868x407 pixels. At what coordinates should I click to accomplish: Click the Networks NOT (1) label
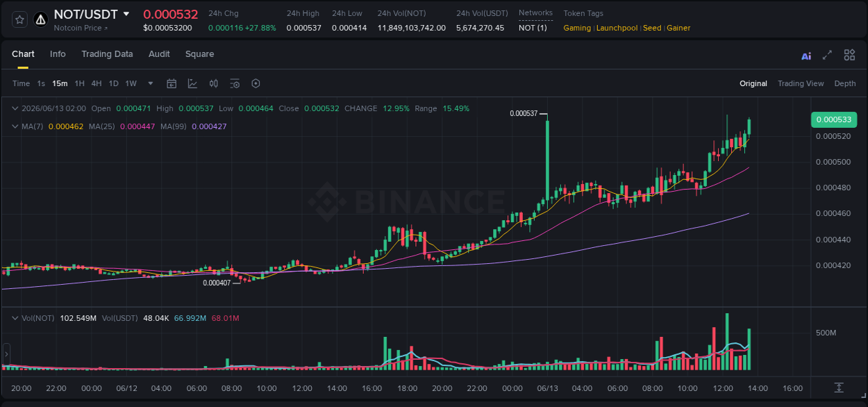(x=533, y=28)
